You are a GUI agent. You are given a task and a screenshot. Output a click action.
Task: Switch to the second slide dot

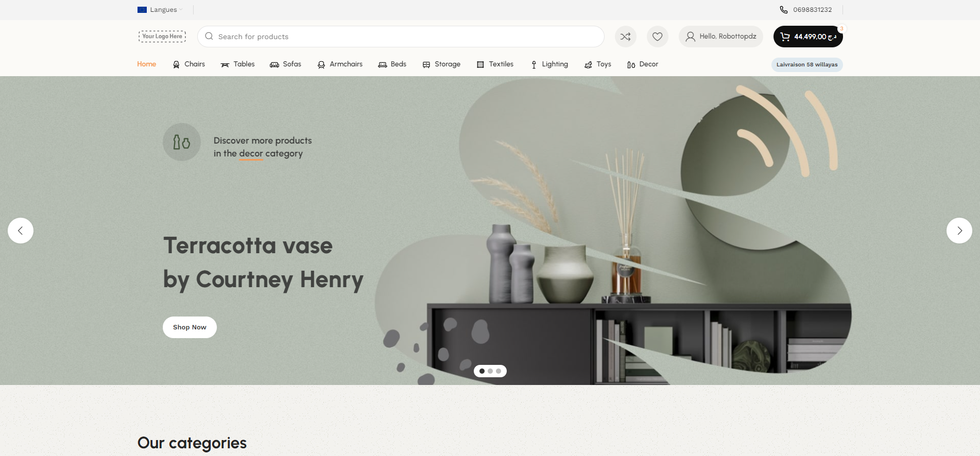pos(490,371)
